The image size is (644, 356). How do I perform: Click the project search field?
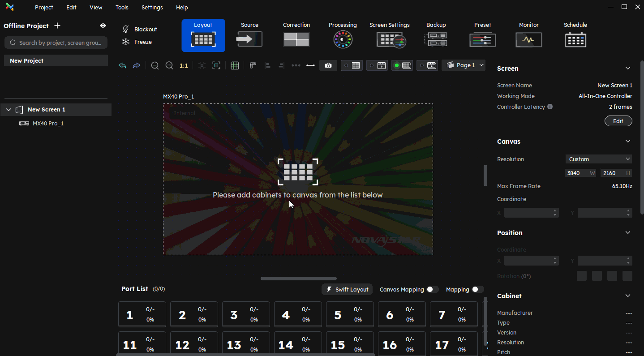point(56,43)
